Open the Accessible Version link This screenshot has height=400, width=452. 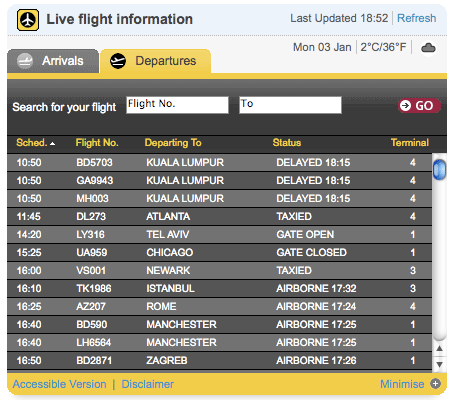59,384
